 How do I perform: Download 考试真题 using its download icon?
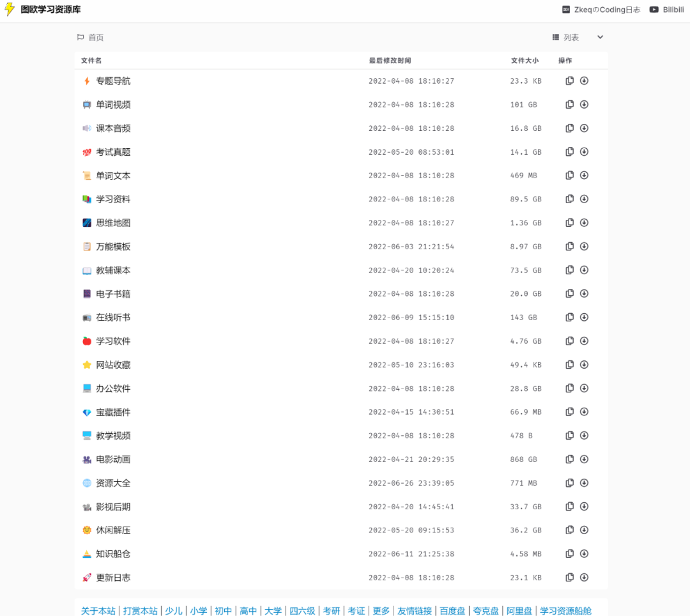(584, 152)
